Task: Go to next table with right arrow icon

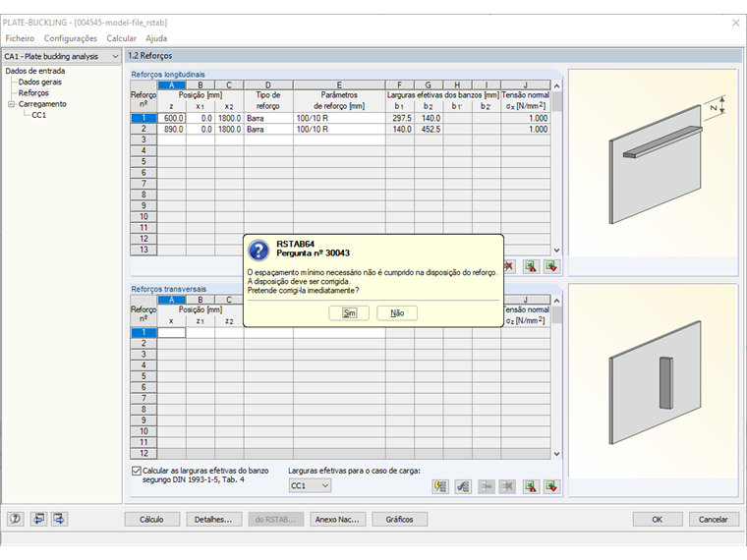Action: click(x=60, y=519)
